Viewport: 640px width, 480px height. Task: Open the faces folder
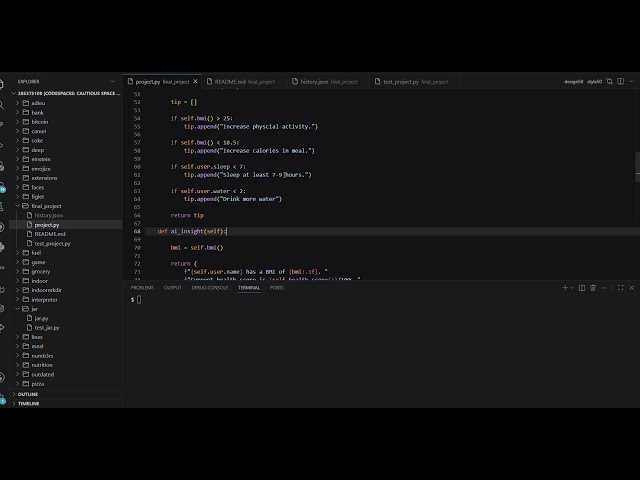(38, 187)
